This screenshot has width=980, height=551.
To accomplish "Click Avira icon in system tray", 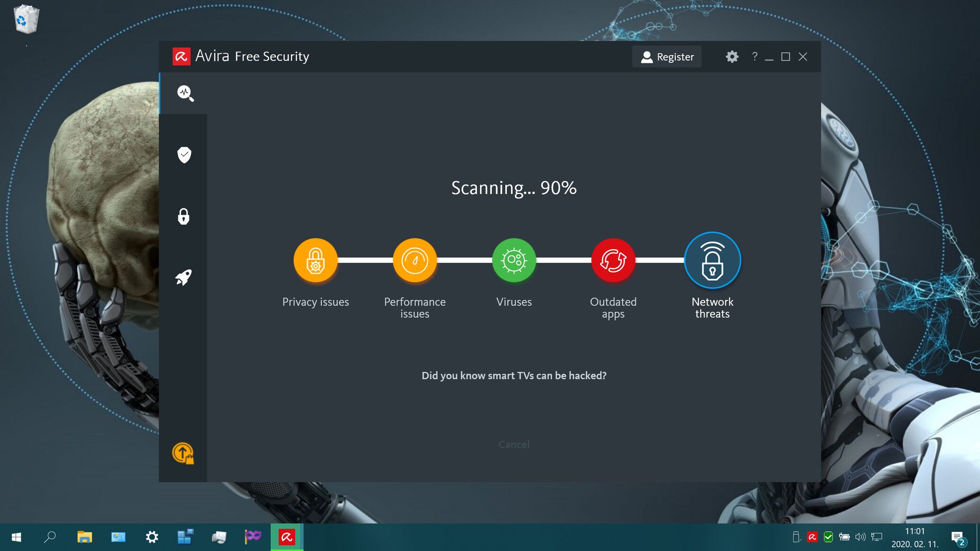I will (x=812, y=537).
